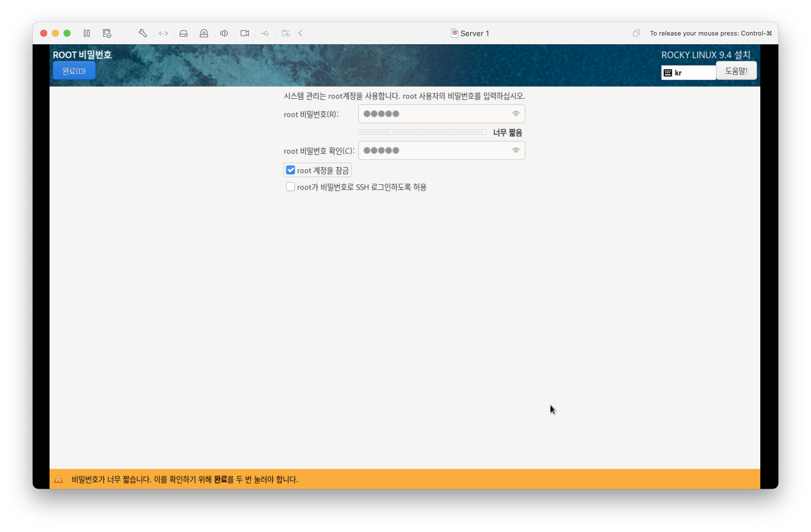Click the warning triangle icon in orange bar
This screenshot has height=532, width=811.
coord(59,479)
